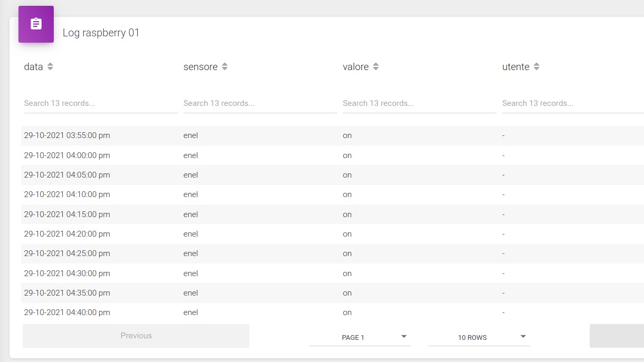Click utente dash in the 04:05:00 pm row
The image size is (644, 362).
point(504,175)
